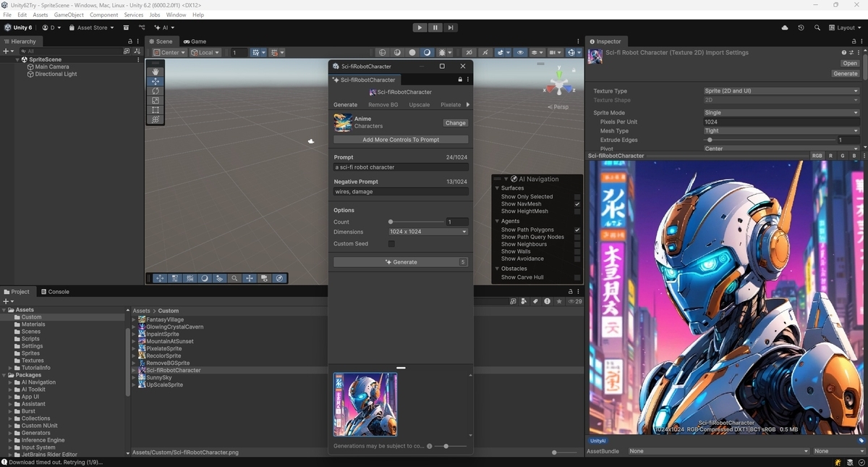The image size is (868, 467).
Task: Toggle the Show Path Polygons checkbox
Action: point(577,230)
